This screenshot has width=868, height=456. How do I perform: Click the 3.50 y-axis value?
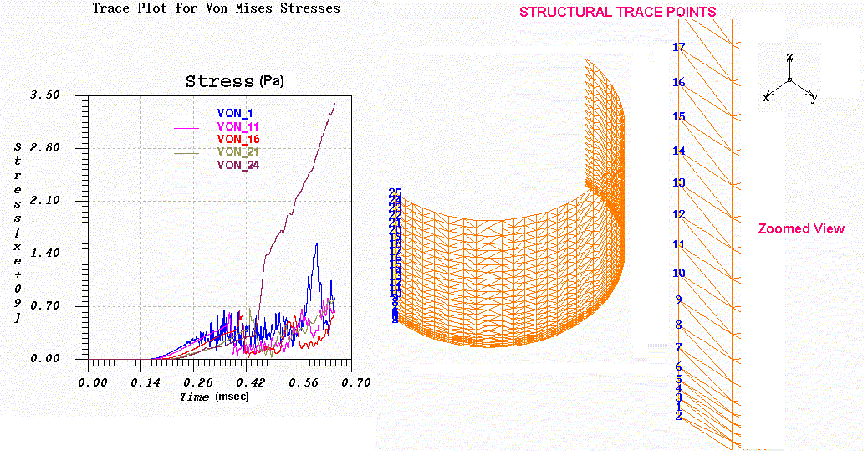44,95
